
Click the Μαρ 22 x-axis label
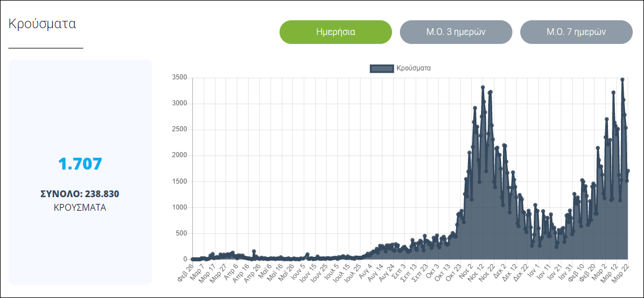pos(620,270)
